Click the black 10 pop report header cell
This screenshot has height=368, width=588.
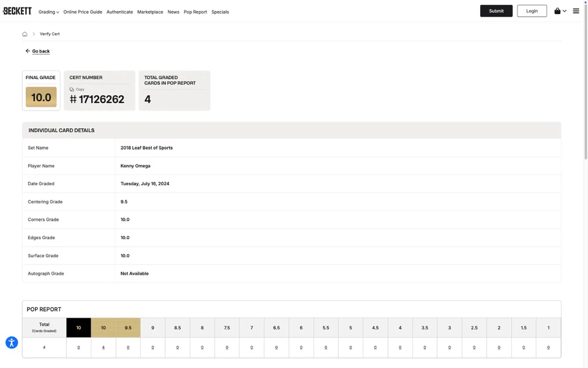tap(78, 328)
